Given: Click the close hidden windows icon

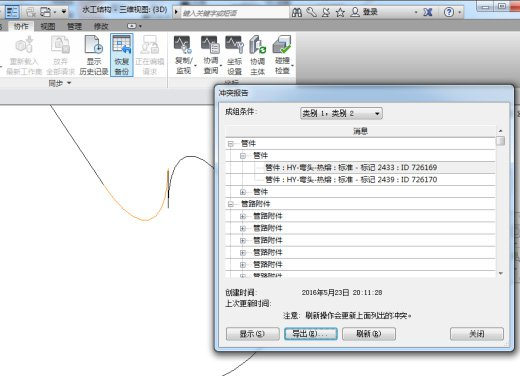Looking at the screenshot, I should click(x=31, y=12).
